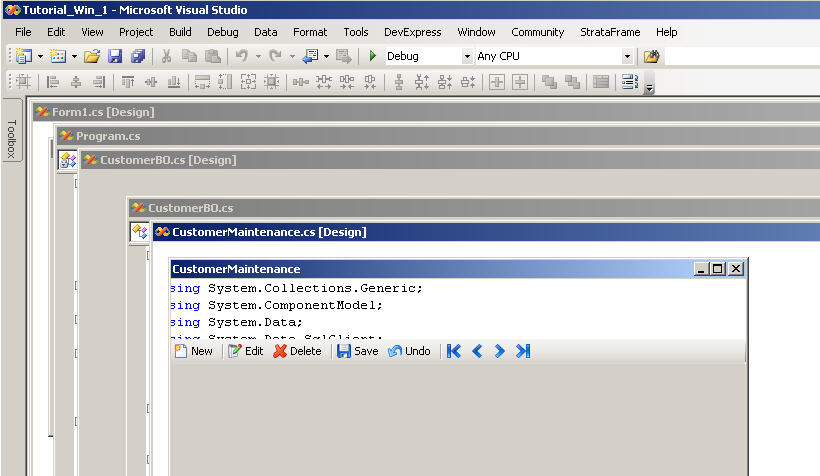Expand the New Project button dropdown arrow

40,57
